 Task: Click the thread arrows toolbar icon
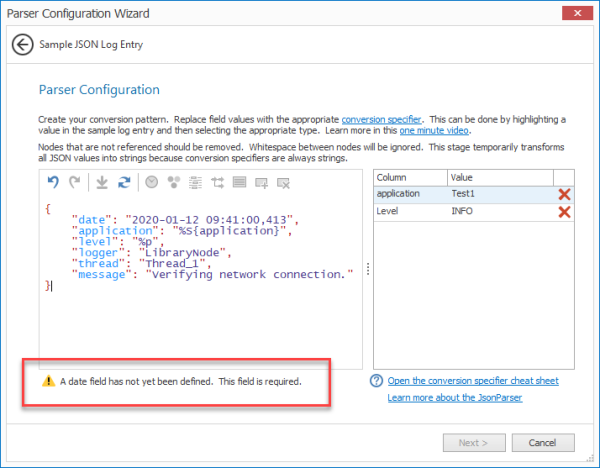218,183
